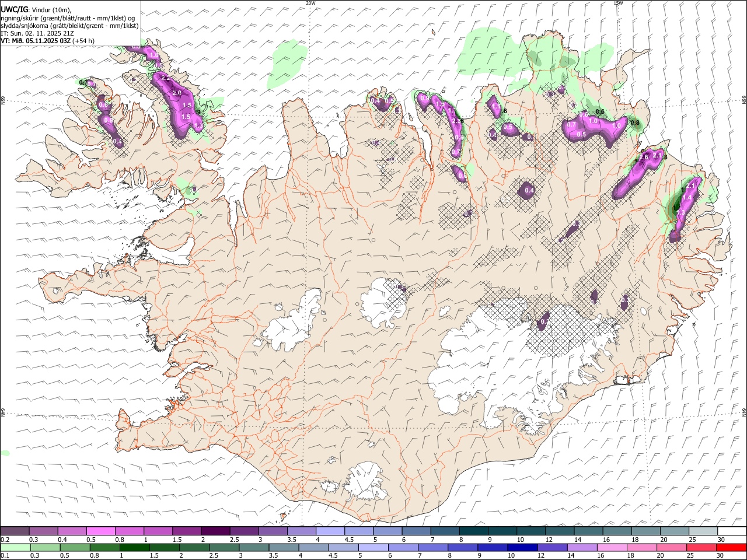747x560 pixels.
Task: Click the '2.6' precipitation value in the east
Action: tap(644, 157)
